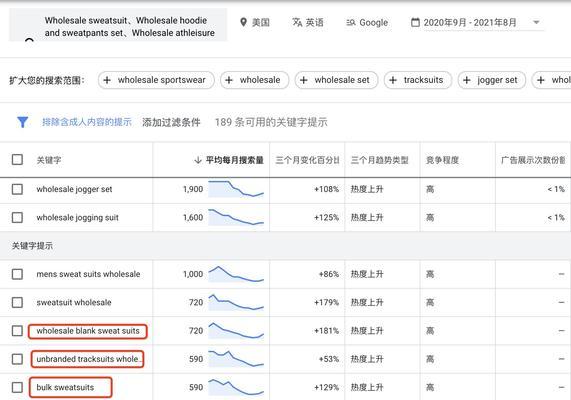Open the 排除含成人内容的提示 filter link

87,122
